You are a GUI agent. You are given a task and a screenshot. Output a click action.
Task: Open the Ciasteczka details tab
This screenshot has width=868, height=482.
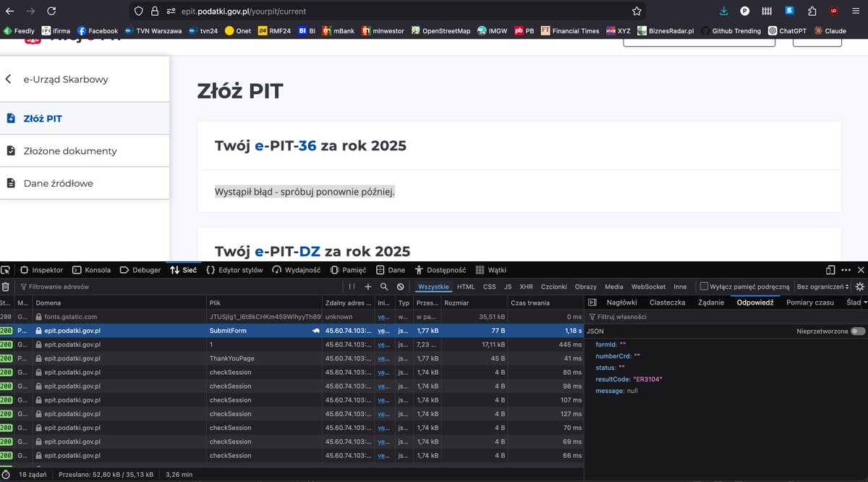667,303
